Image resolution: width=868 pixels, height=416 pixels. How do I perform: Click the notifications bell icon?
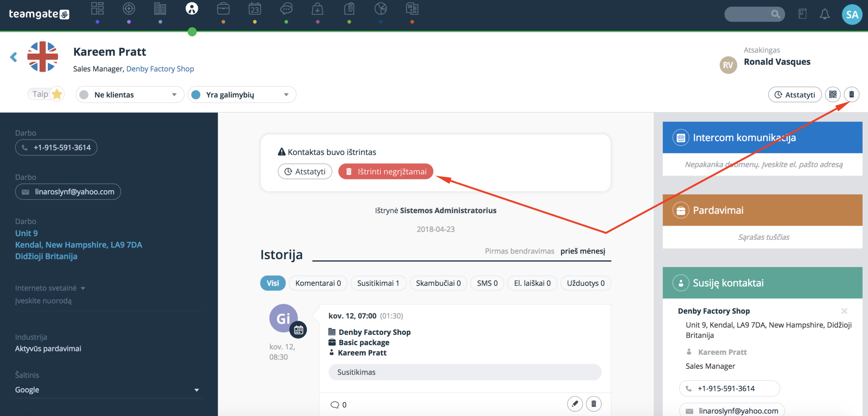[x=825, y=14]
